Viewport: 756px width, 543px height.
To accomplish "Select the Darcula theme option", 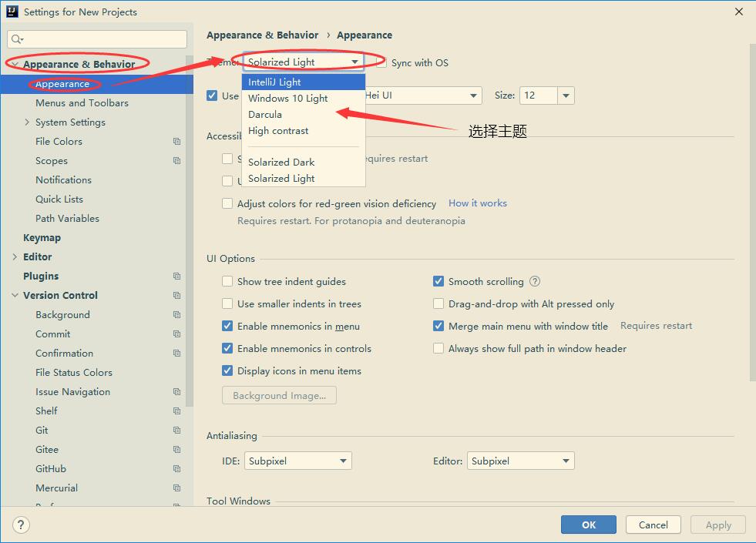I will tap(304, 115).
